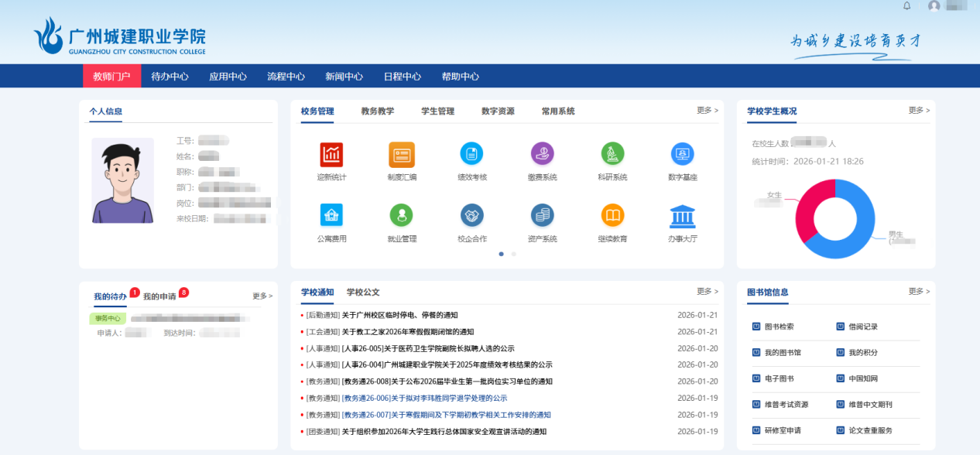Open the 缴费系统 payment icon
Image resolution: width=980 pixels, height=455 pixels.
pyautogui.click(x=542, y=154)
